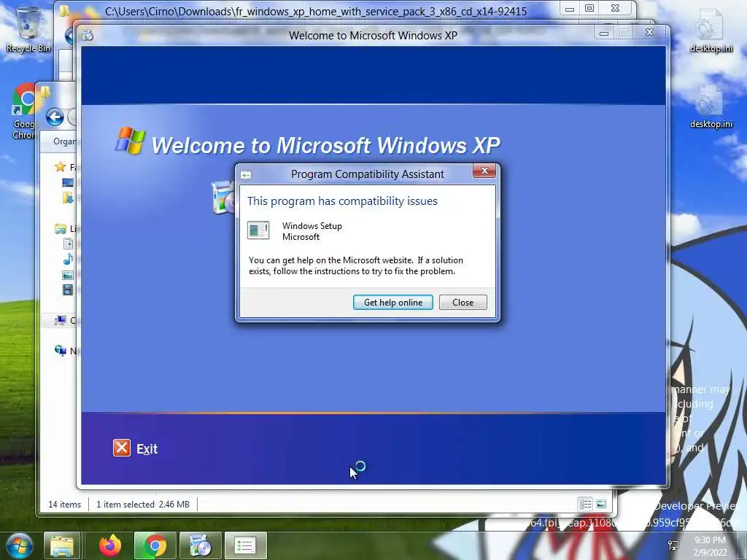Launch Firefox from the taskbar

point(110,545)
